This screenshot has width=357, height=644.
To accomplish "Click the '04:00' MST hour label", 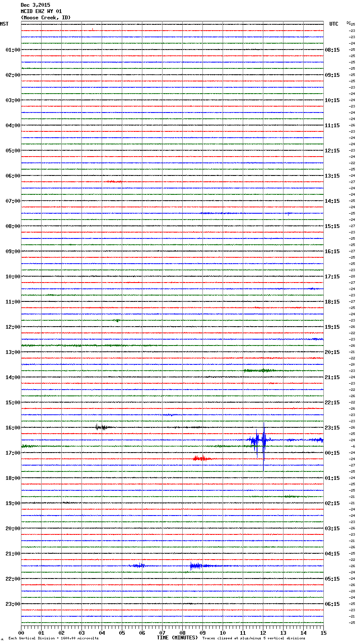I will pos(13,126).
